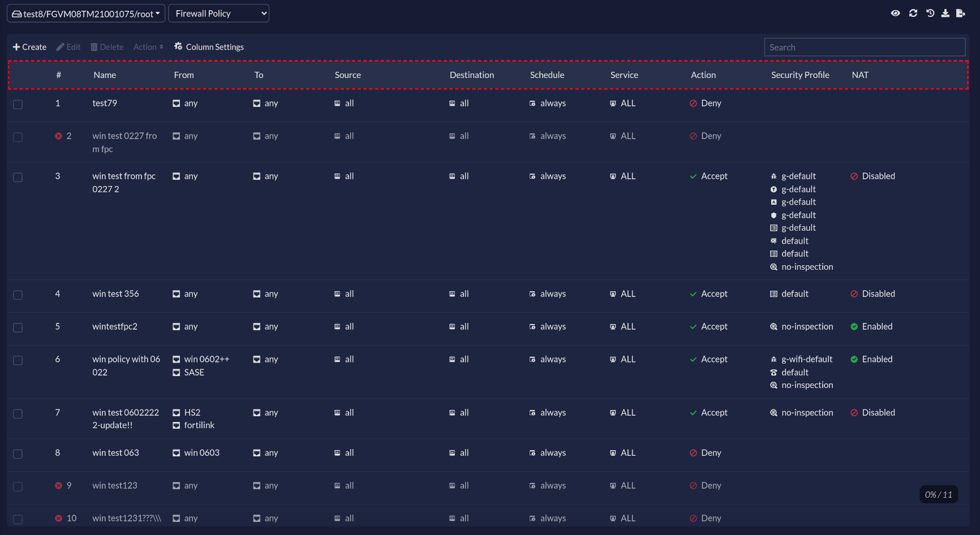Click policy name win test 0602222 2-update!!

point(126,419)
